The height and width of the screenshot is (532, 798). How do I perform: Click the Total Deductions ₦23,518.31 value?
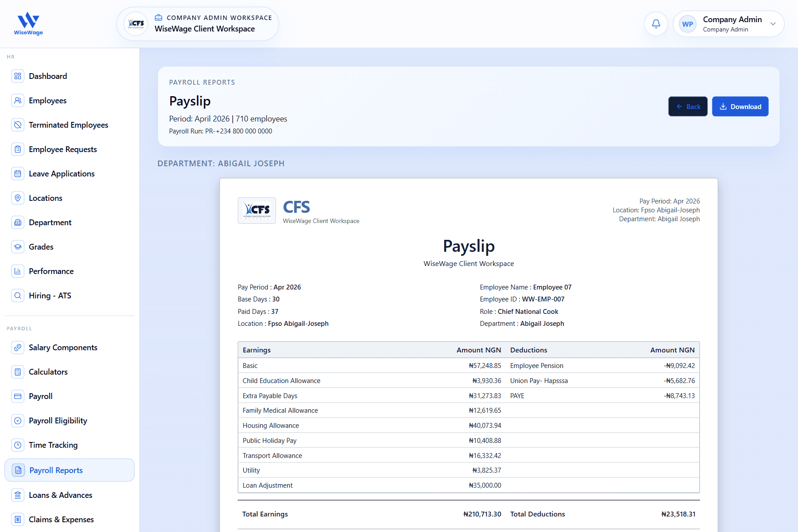(x=678, y=514)
